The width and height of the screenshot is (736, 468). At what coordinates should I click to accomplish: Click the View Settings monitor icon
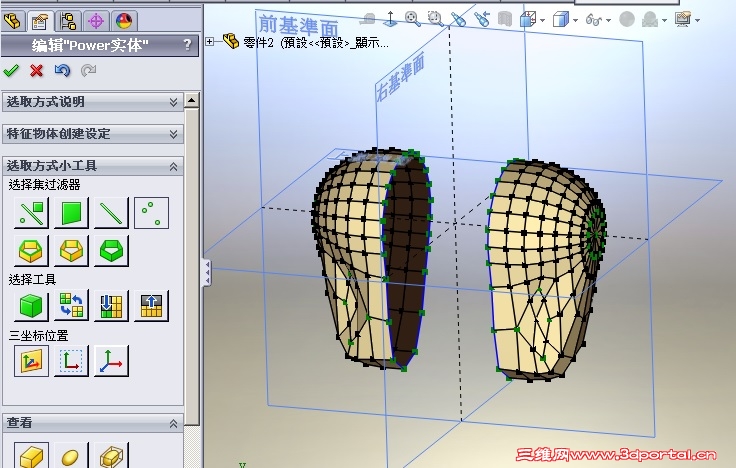tap(683, 20)
